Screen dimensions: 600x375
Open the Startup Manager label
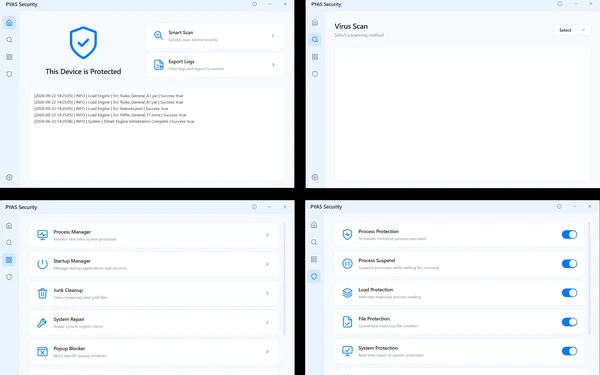coord(72,261)
